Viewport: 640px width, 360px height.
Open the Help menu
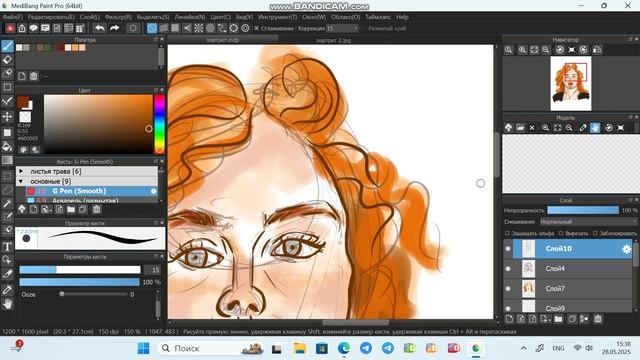pyautogui.click(x=402, y=17)
